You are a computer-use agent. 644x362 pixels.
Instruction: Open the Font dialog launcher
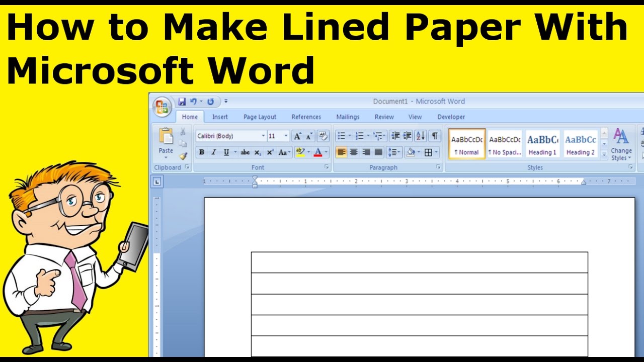(327, 167)
